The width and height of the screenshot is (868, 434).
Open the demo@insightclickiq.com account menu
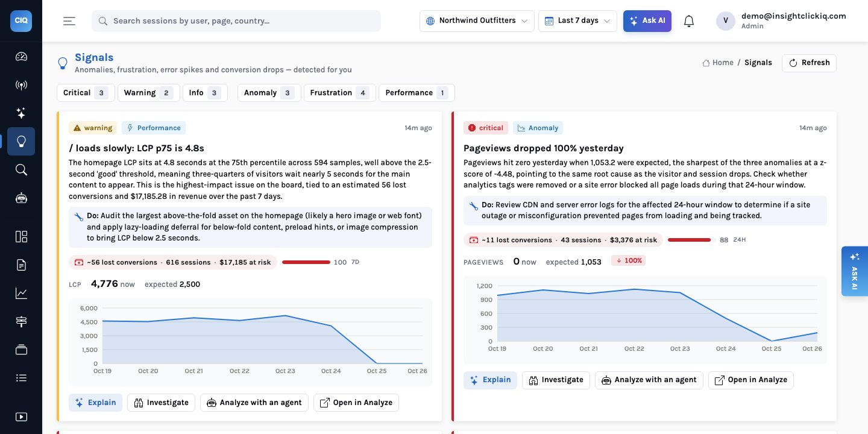tap(781, 20)
